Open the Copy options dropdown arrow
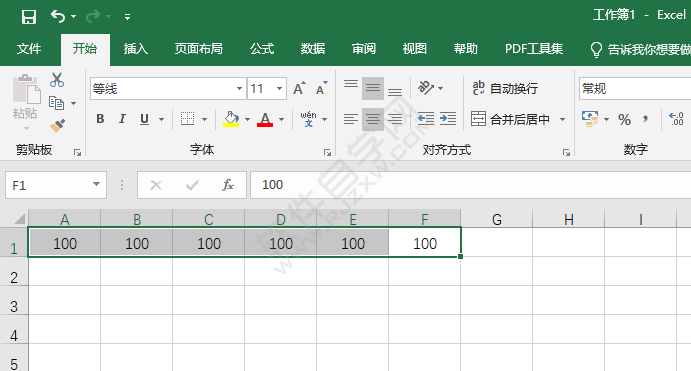This screenshot has width=691, height=371. pos(74,104)
